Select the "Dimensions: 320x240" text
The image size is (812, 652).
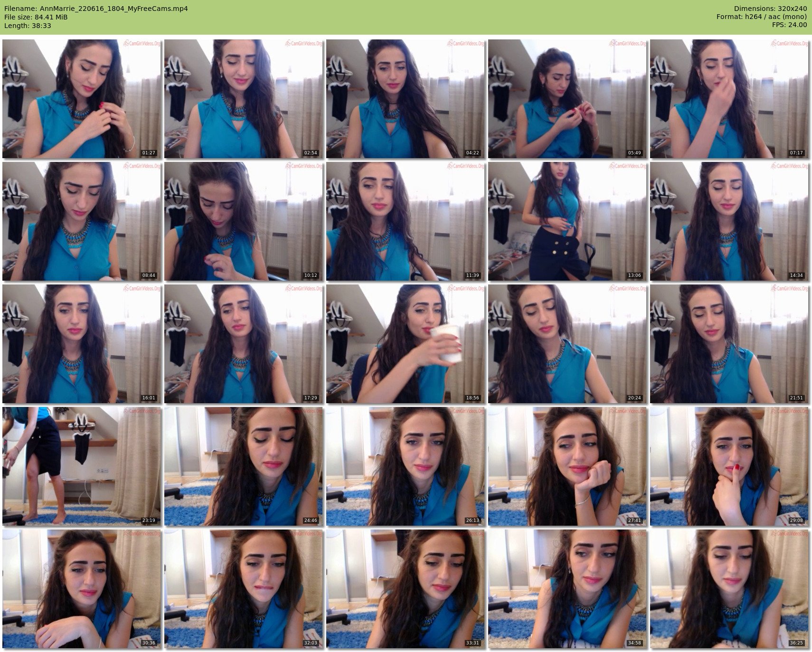coord(770,9)
